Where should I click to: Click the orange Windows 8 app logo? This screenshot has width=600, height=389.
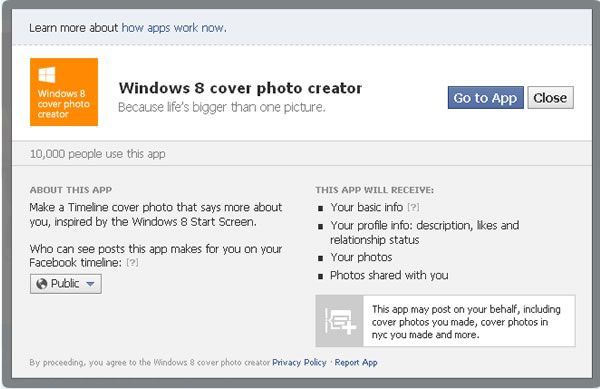click(64, 92)
